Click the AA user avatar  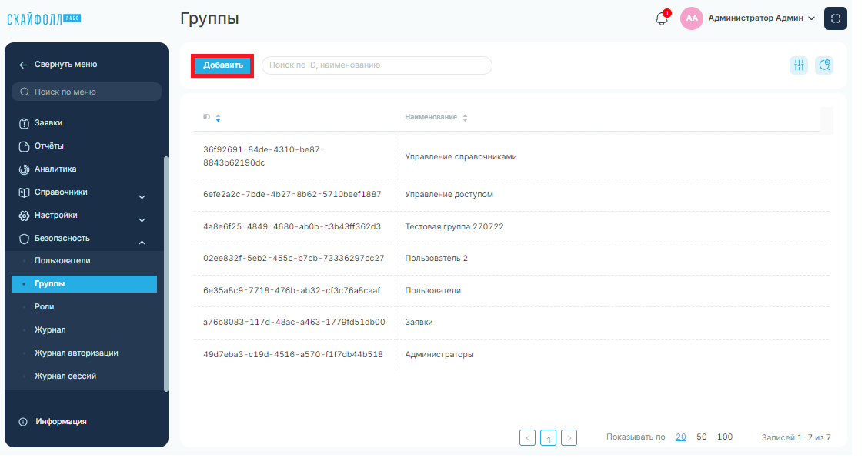click(692, 18)
